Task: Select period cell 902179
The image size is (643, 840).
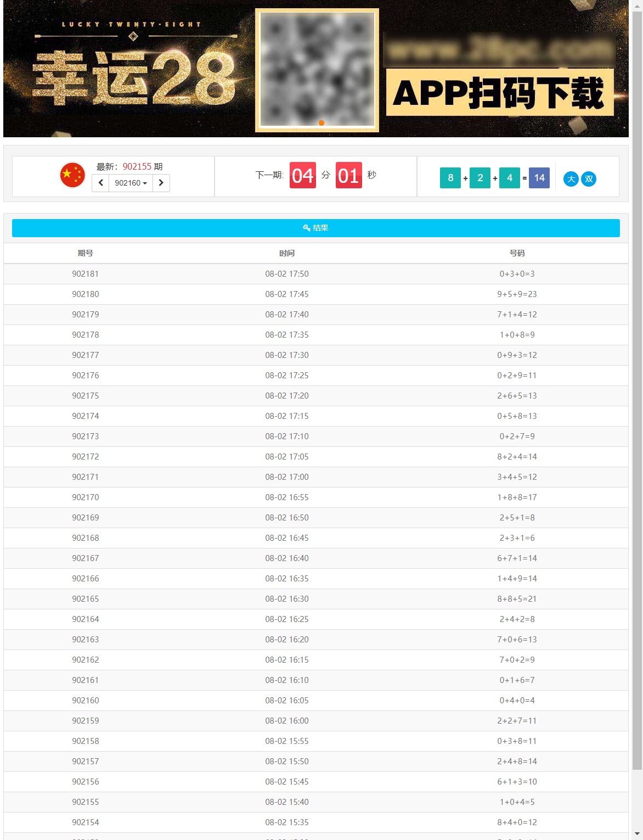Action: click(x=86, y=315)
